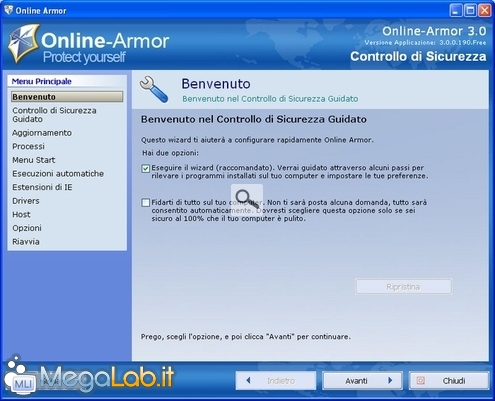Image resolution: width=495 pixels, height=401 pixels.
Task: Go to Aggiornamento in the sidebar
Action: click(42, 133)
